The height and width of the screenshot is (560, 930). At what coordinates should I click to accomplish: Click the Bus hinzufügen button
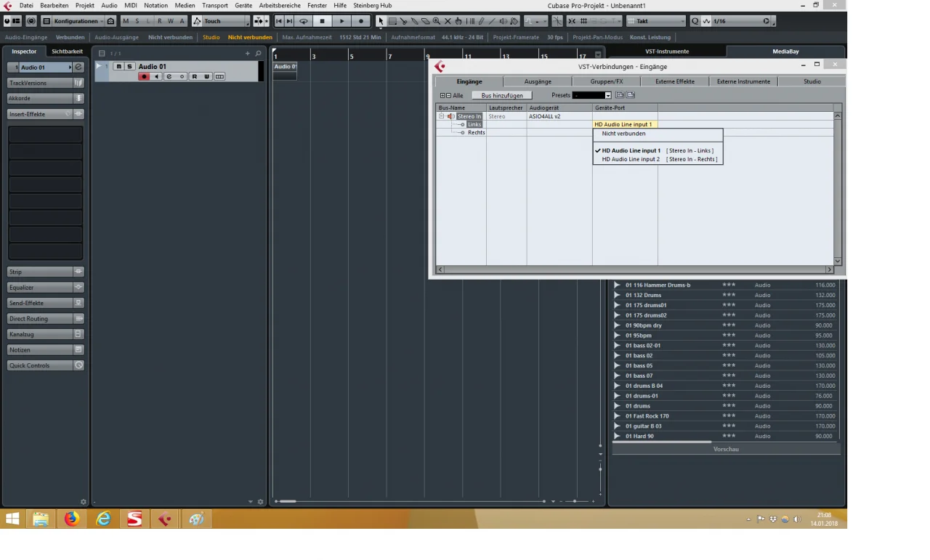(x=502, y=95)
